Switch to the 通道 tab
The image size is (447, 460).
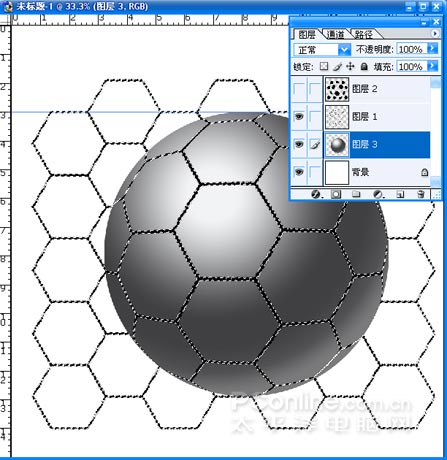[x=335, y=34]
